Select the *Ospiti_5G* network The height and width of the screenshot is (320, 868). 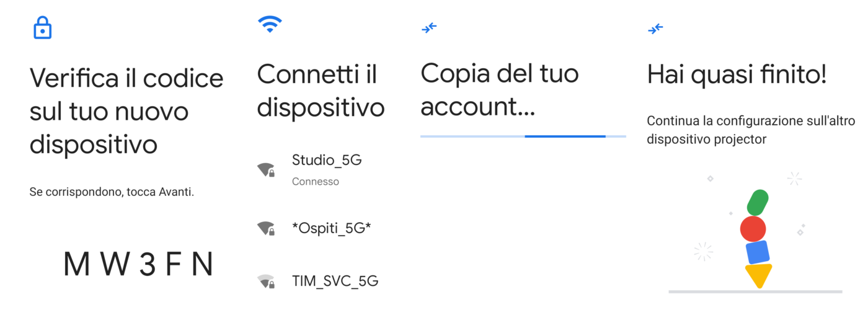[332, 228]
